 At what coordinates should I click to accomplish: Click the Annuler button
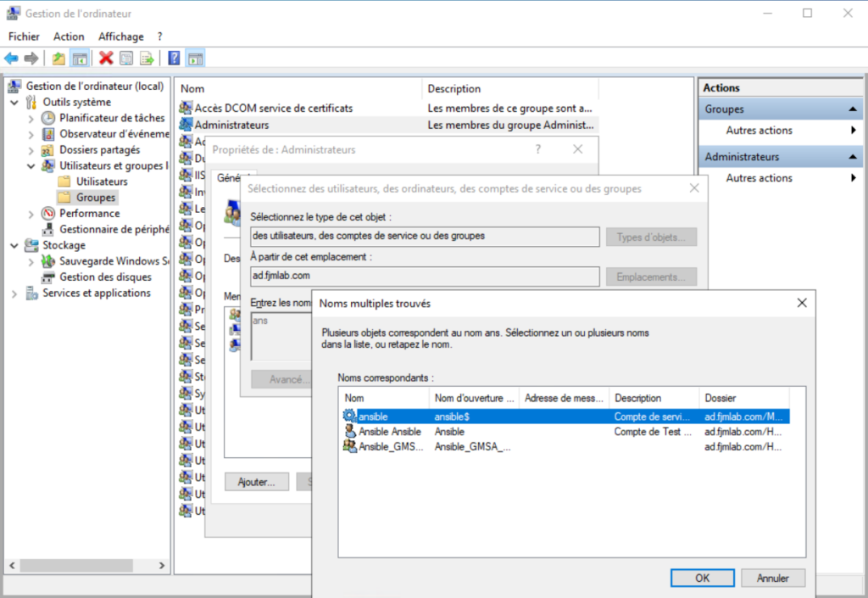click(x=772, y=578)
